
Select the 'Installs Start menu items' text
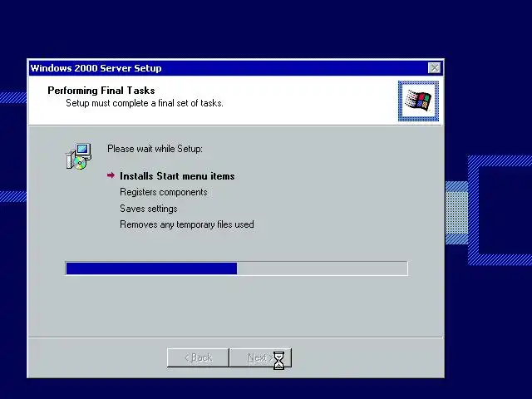(177, 176)
